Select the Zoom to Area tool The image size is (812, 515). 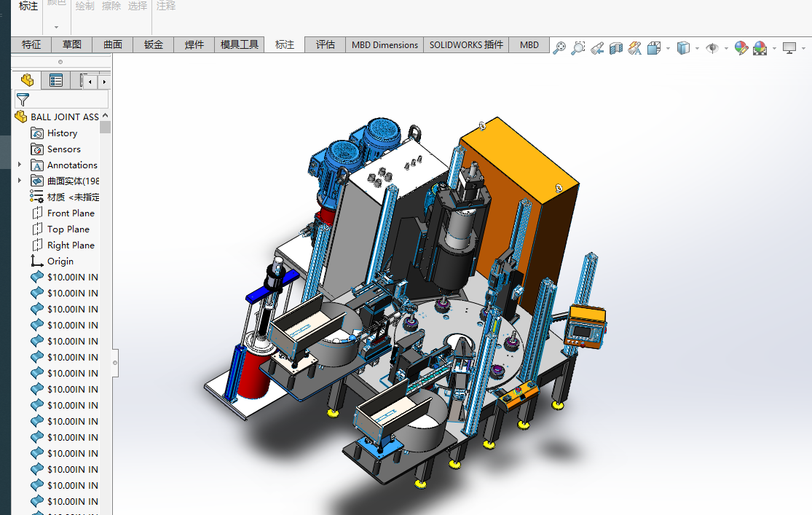pos(578,48)
